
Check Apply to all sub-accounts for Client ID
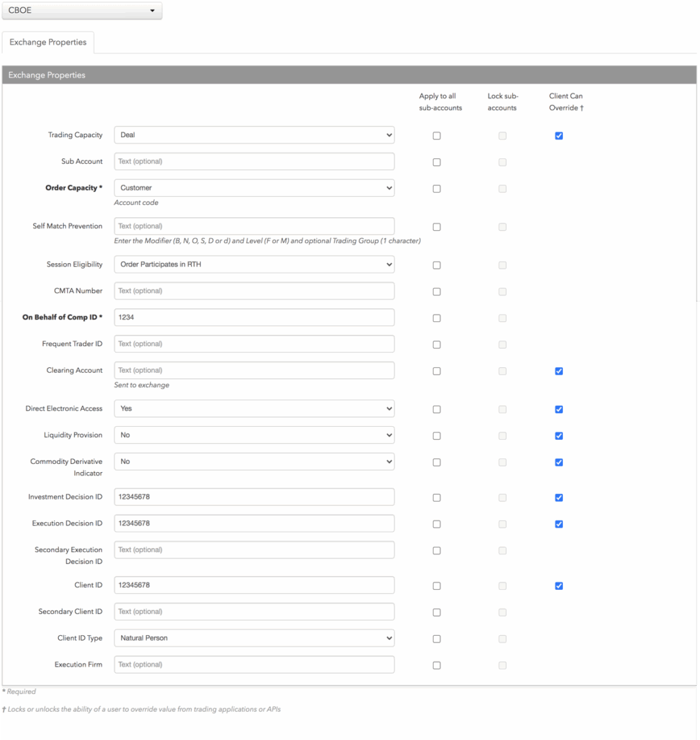click(437, 586)
